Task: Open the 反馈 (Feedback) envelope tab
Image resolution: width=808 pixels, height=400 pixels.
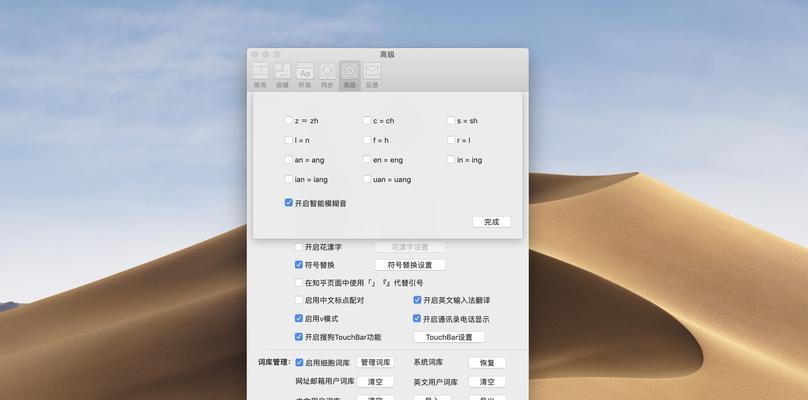Action: click(372, 76)
